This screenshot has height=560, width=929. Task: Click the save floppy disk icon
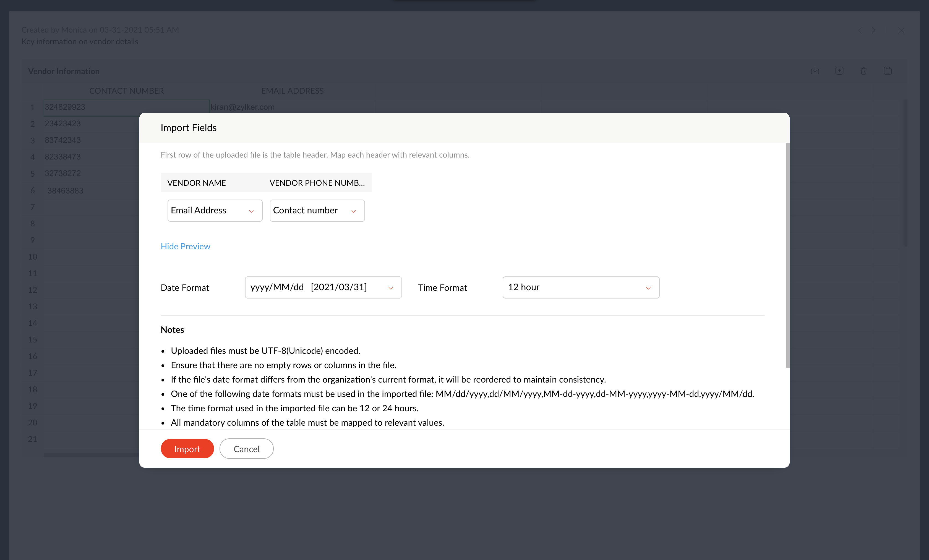click(x=888, y=71)
